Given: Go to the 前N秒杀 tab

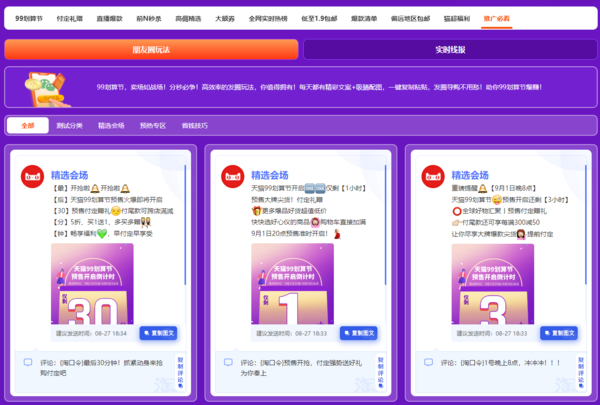Looking at the screenshot, I should [149, 18].
